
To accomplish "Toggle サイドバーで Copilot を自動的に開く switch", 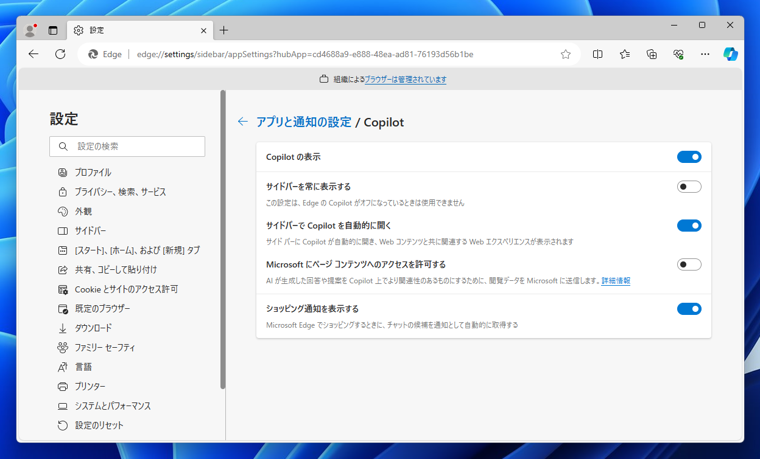I will click(x=689, y=225).
